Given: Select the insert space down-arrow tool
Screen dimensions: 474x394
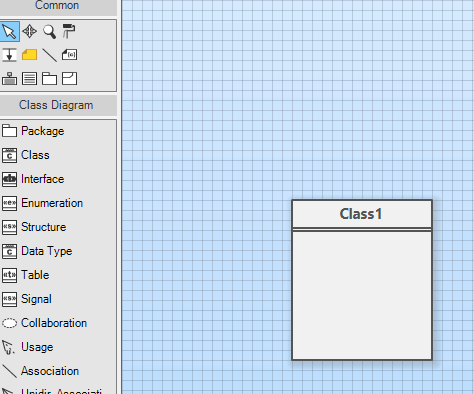Looking at the screenshot, I should (9, 55).
